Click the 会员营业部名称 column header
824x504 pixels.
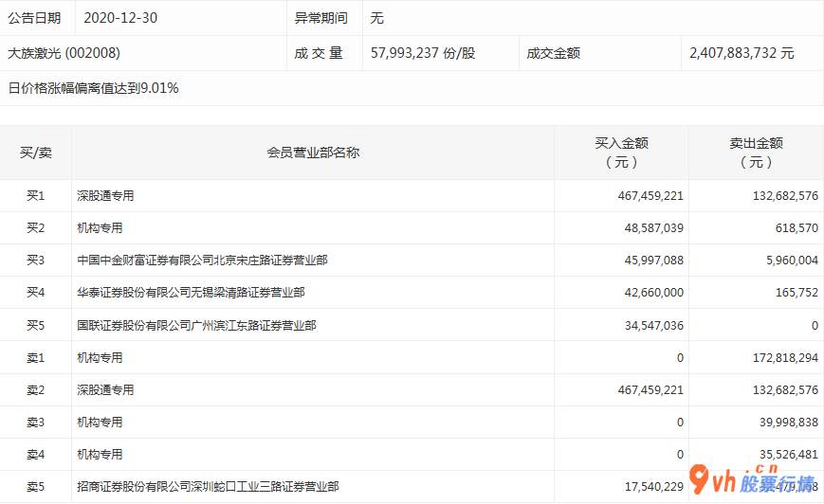pos(313,153)
